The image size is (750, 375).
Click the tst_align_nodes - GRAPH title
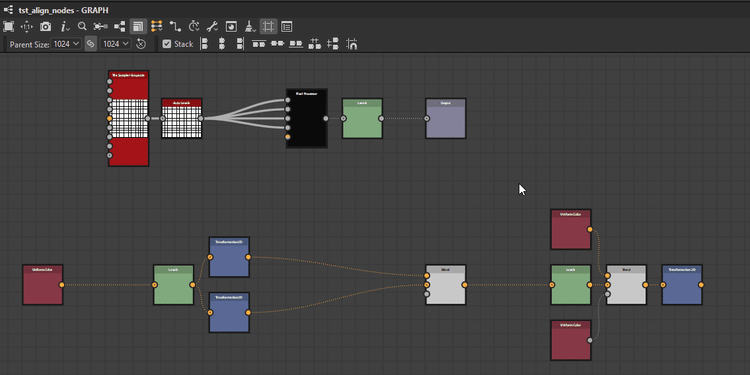tap(64, 10)
